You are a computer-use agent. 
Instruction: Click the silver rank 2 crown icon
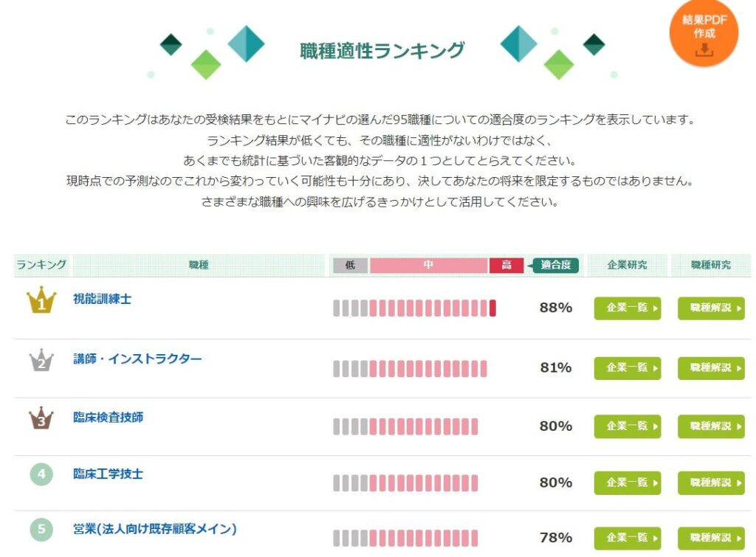click(41, 359)
